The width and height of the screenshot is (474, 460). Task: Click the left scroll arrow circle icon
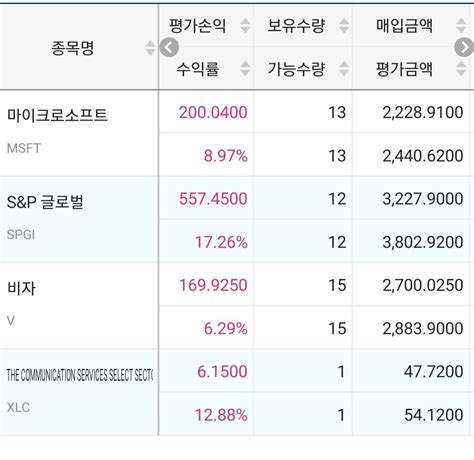click(x=169, y=48)
